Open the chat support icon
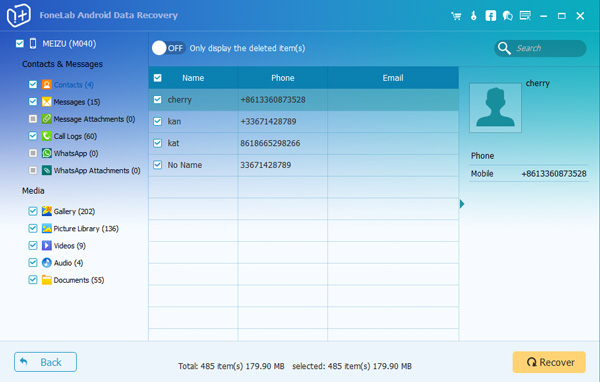Screen dimensions: 600x382 [x=508, y=16]
